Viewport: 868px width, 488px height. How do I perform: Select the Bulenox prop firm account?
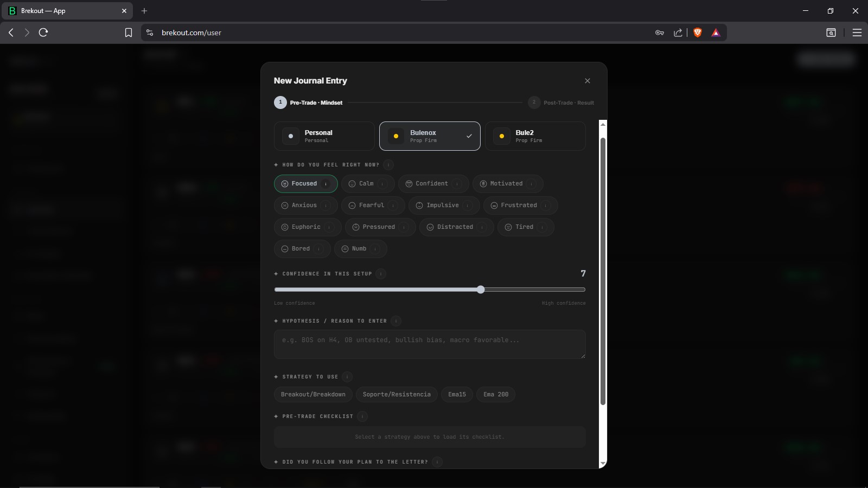pos(430,136)
